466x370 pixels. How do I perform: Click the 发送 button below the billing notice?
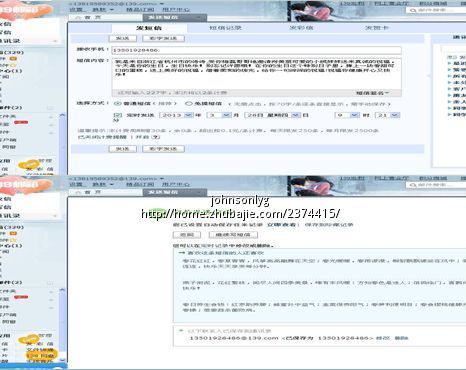pyautogui.click(x=123, y=149)
